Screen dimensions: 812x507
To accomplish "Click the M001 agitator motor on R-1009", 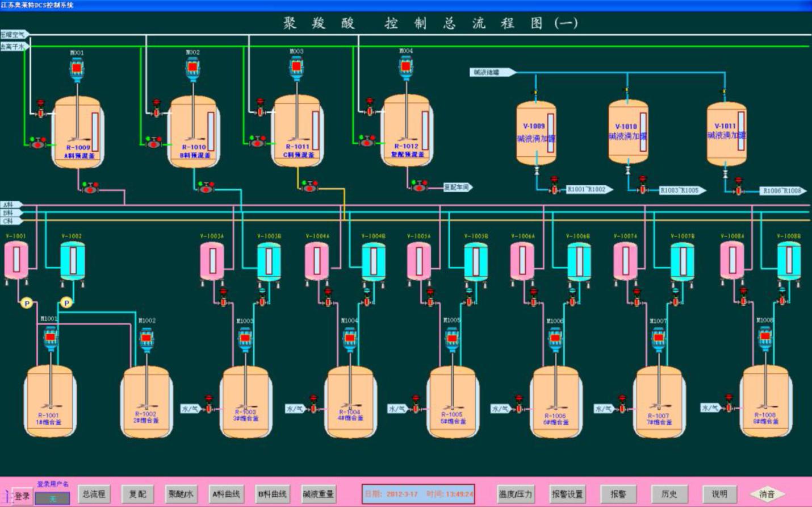I will pyautogui.click(x=77, y=69).
